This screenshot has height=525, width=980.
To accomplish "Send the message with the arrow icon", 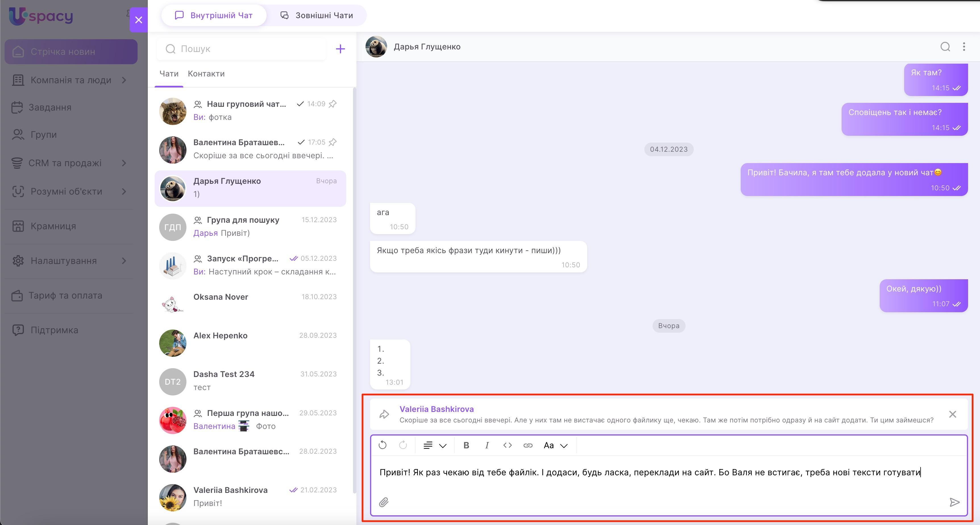I will click(x=954, y=502).
